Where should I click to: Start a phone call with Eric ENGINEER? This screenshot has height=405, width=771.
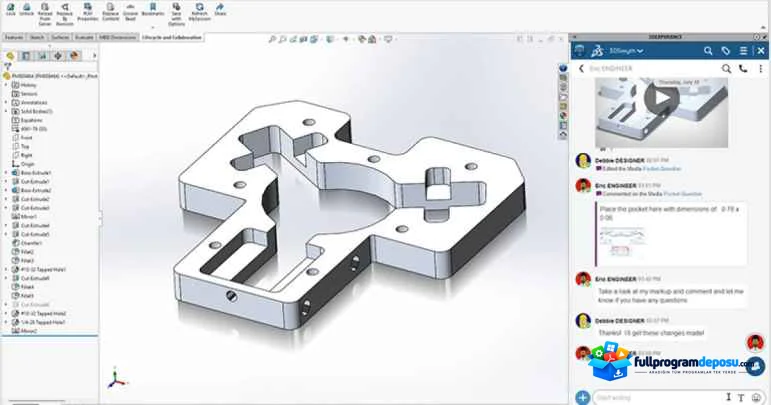tap(743, 68)
